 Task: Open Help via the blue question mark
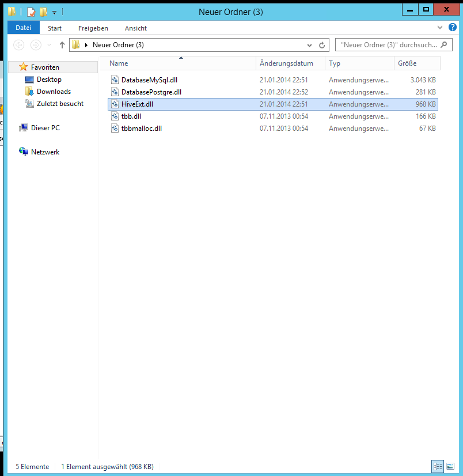453,27
